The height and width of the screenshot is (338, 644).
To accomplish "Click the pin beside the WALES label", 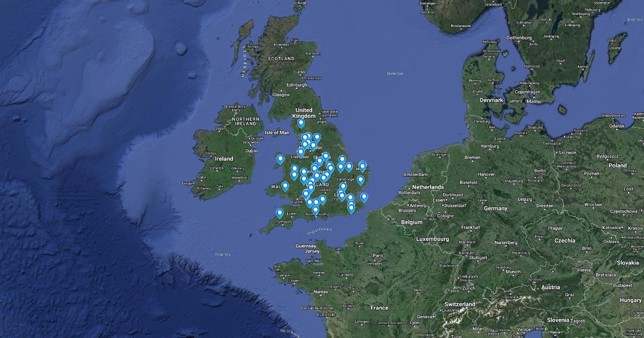I will [x=285, y=186].
